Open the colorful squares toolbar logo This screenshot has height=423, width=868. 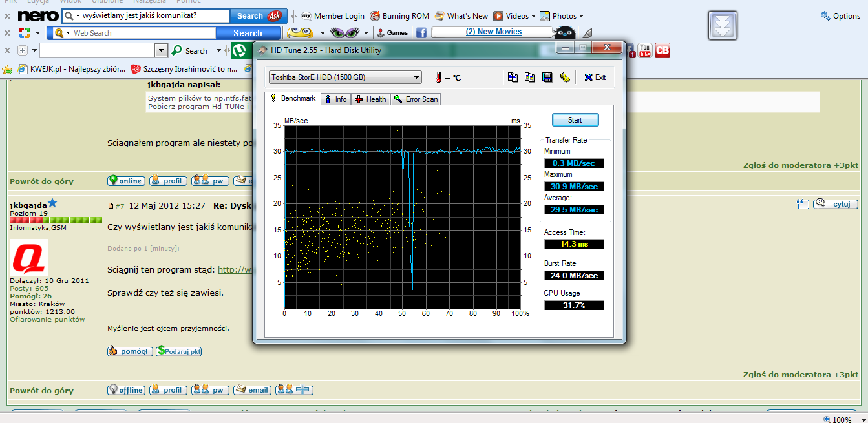pos(25,32)
